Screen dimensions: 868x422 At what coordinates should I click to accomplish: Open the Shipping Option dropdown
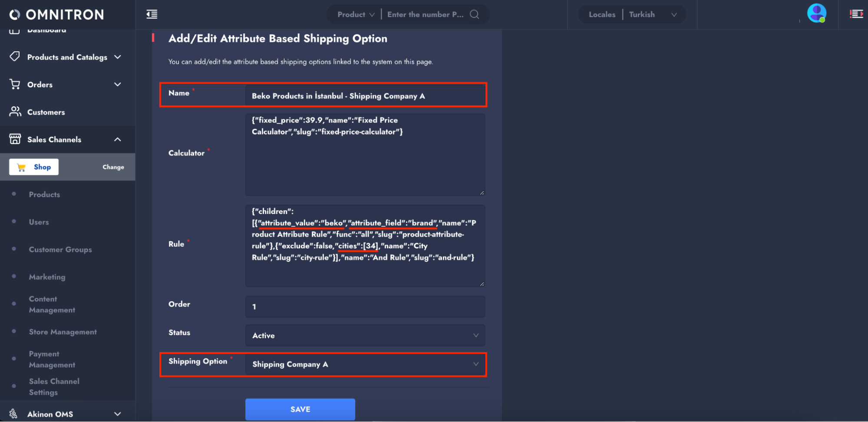[365, 364]
